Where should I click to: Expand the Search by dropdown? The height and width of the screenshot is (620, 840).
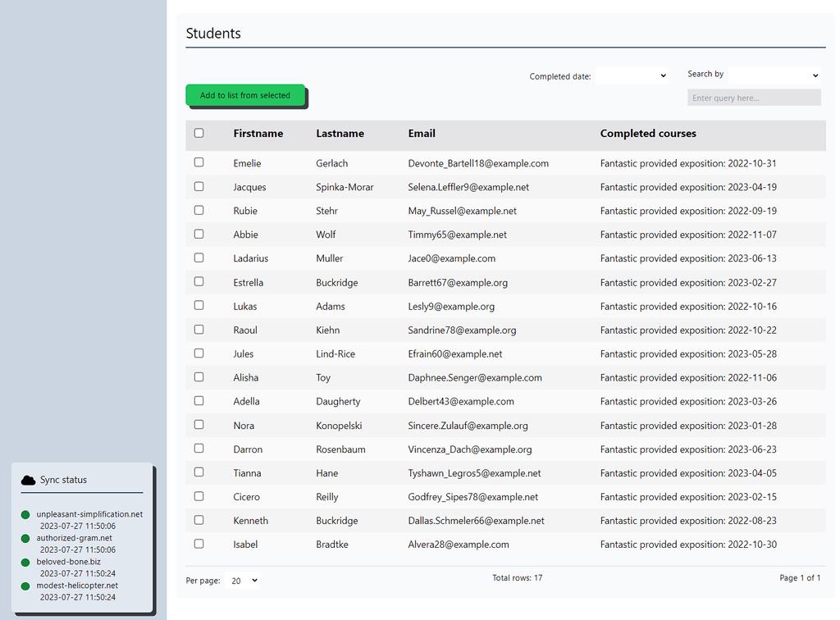pos(774,75)
